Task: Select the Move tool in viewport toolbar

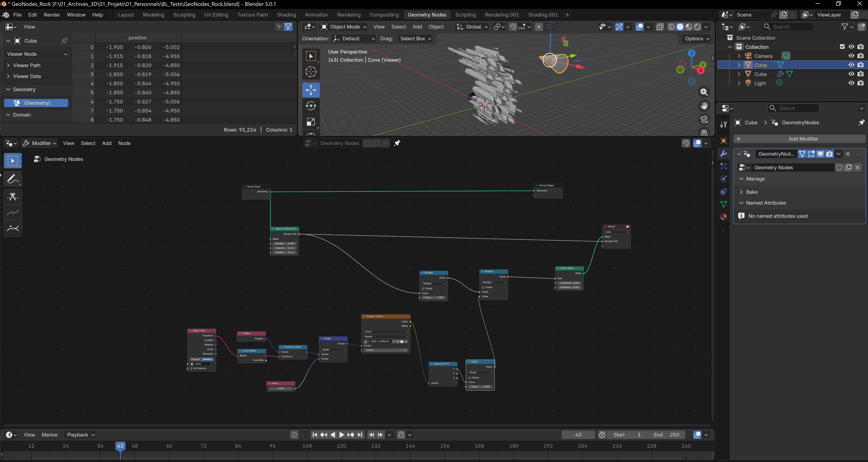Action: 311,90
